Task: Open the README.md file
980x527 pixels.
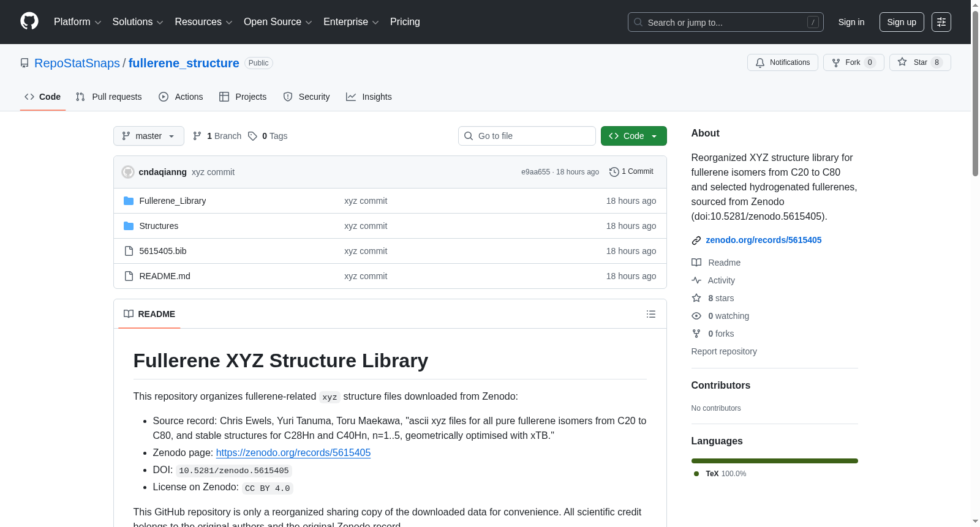Action: [x=165, y=276]
